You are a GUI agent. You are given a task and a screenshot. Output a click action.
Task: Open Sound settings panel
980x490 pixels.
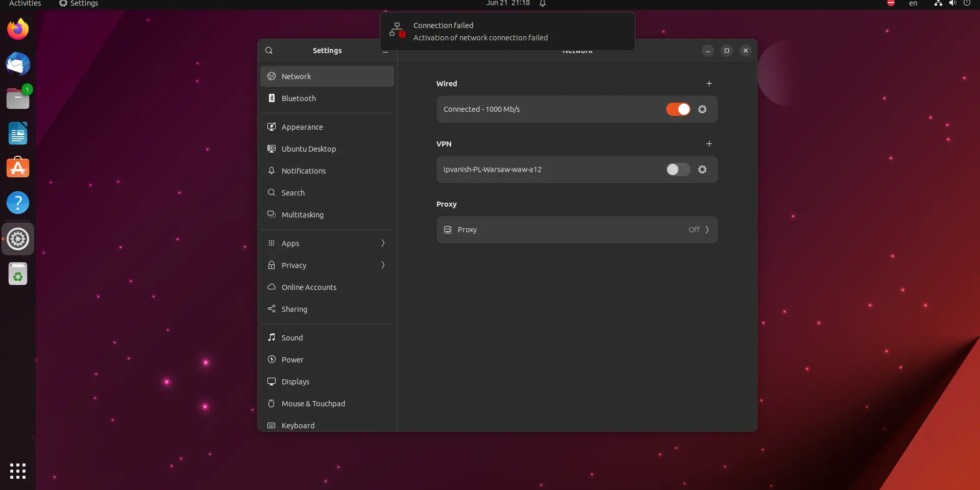pyautogui.click(x=327, y=337)
